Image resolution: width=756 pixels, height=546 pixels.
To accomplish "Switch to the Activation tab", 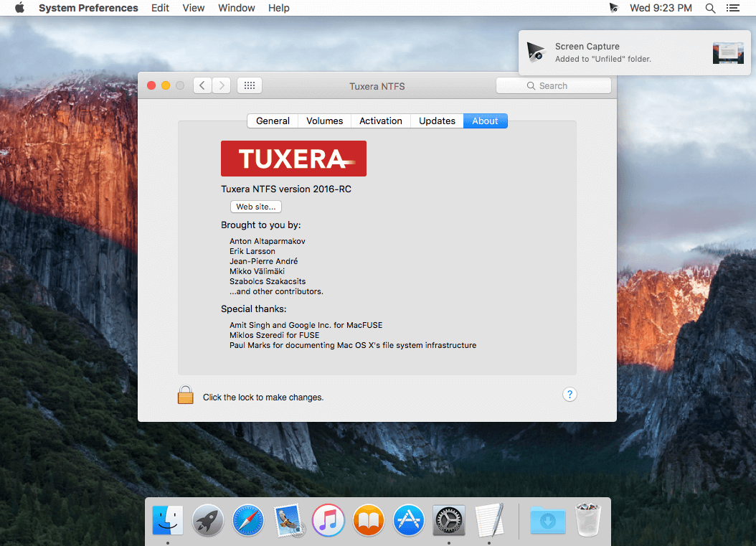I will pos(380,121).
